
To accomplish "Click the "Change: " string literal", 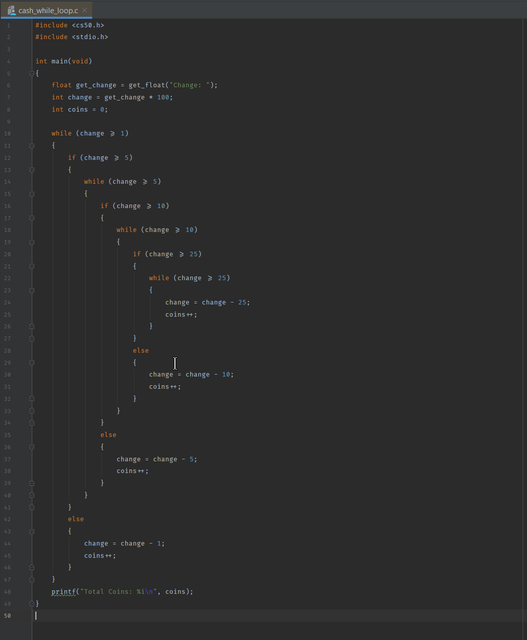I will (x=190, y=85).
